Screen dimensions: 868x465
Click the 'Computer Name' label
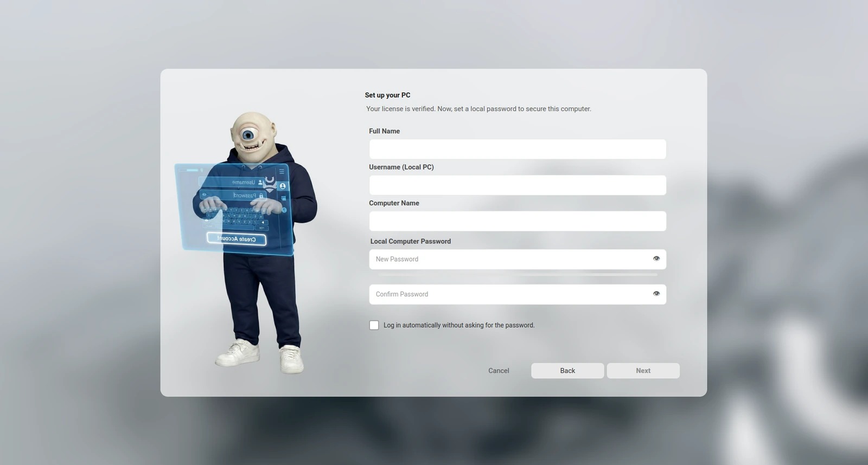point(394,203)
